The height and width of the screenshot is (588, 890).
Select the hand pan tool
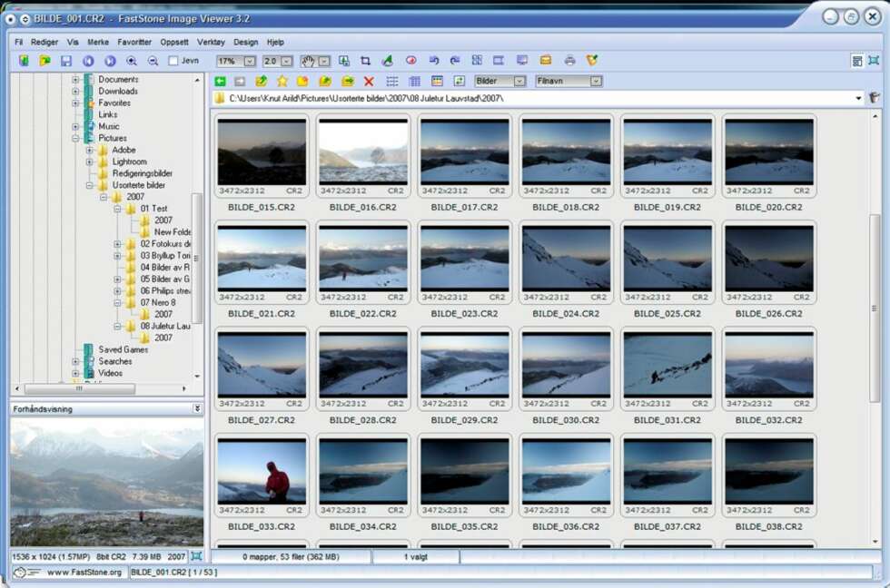point(308,61)
